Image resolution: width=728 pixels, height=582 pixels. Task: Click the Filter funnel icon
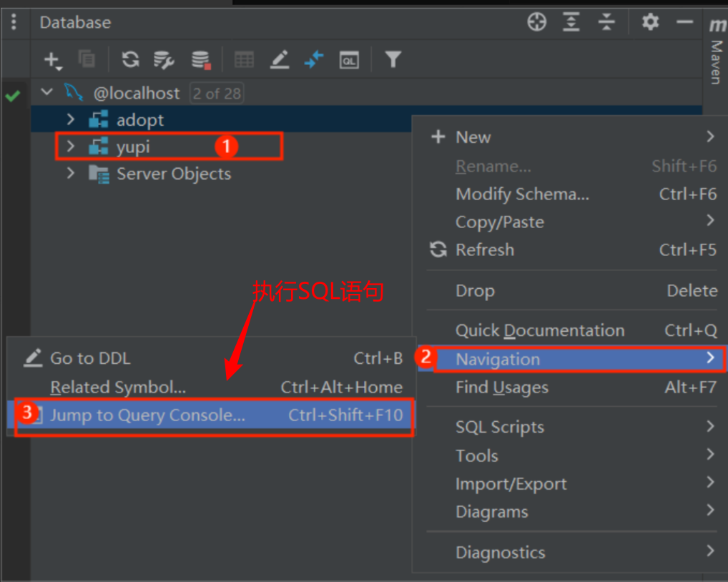[393, 60]
